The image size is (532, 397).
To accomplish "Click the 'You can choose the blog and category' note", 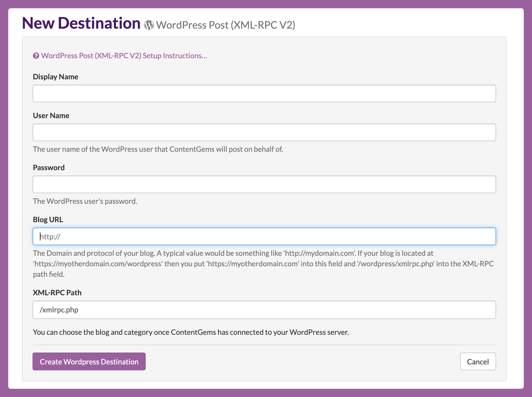I will pyautogui.click(x=191, y=332).
